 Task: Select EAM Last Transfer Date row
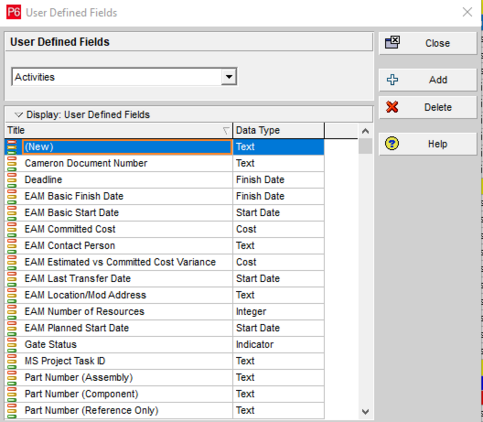tap(165, 279)
